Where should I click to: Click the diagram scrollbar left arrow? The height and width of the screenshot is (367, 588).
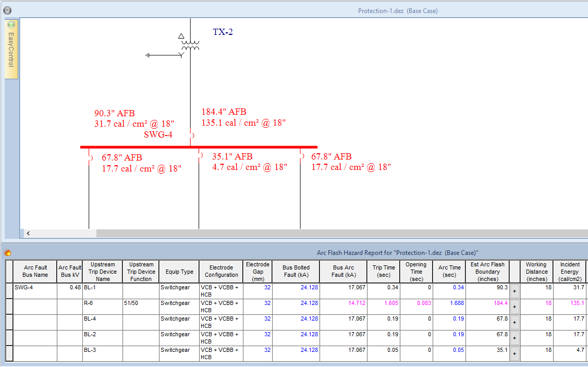(x=28, y=234)
